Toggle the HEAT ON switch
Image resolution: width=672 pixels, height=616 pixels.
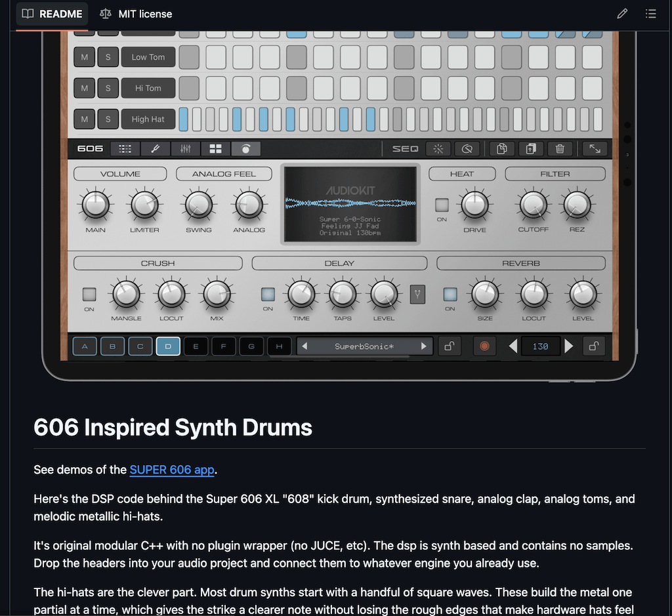442,205
